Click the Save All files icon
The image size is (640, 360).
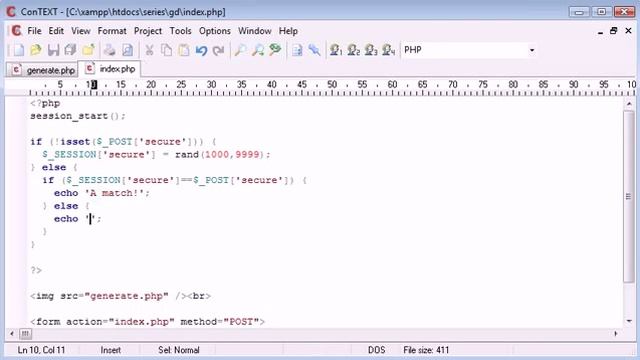71,50
